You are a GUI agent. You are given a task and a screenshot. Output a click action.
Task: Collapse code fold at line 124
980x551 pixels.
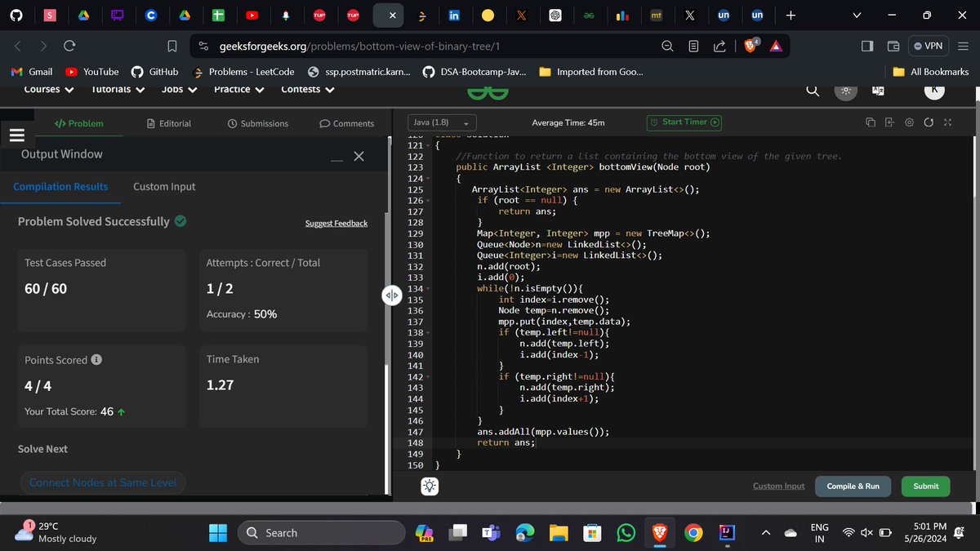[429, 179]
